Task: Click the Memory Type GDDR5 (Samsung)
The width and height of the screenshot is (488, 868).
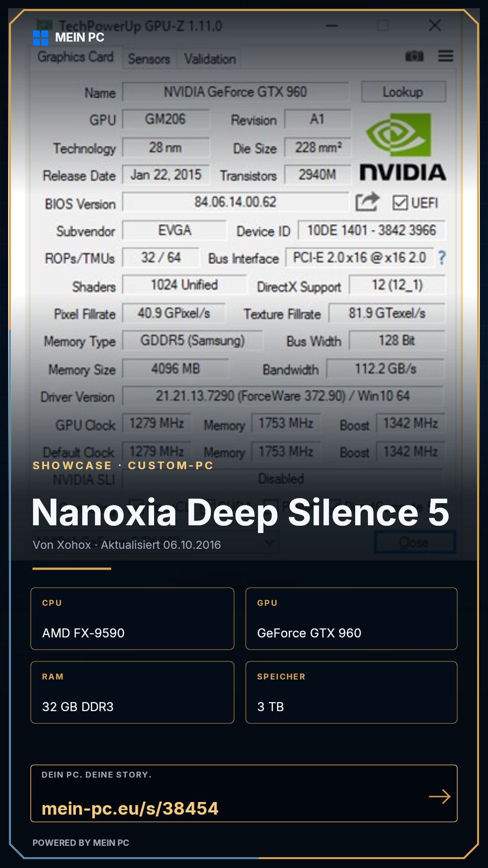Action: [x=192, y=341]
